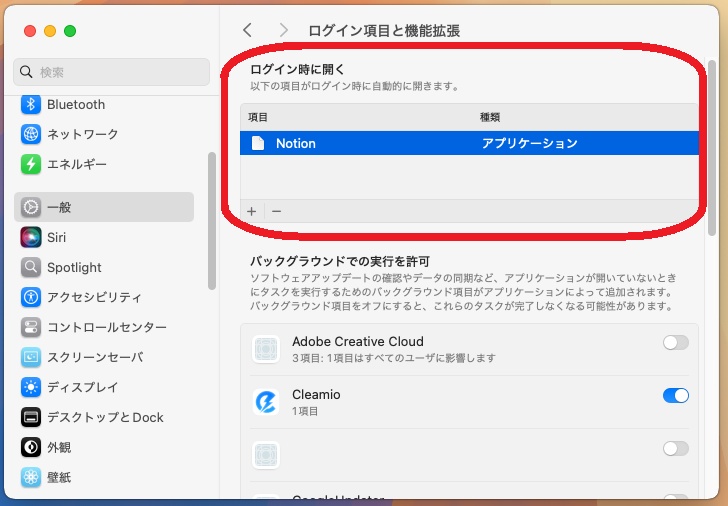Open Siri settings icon
This screenshot has height=506, width=728.
pos(31,237)
